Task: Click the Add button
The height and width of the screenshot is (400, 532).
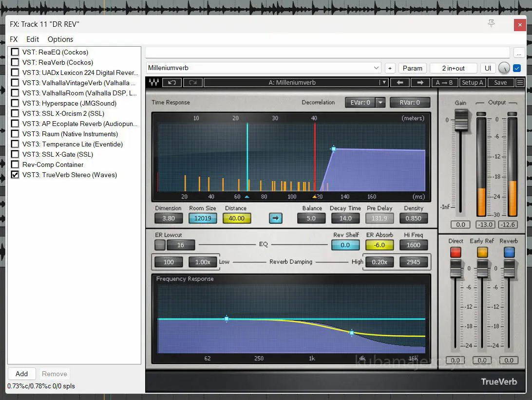Action: pos(22,374)
